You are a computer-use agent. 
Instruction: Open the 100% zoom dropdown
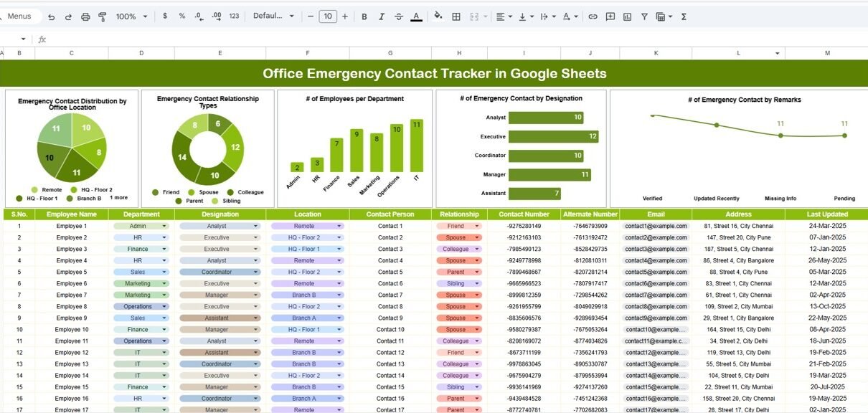tap(132, 16)
